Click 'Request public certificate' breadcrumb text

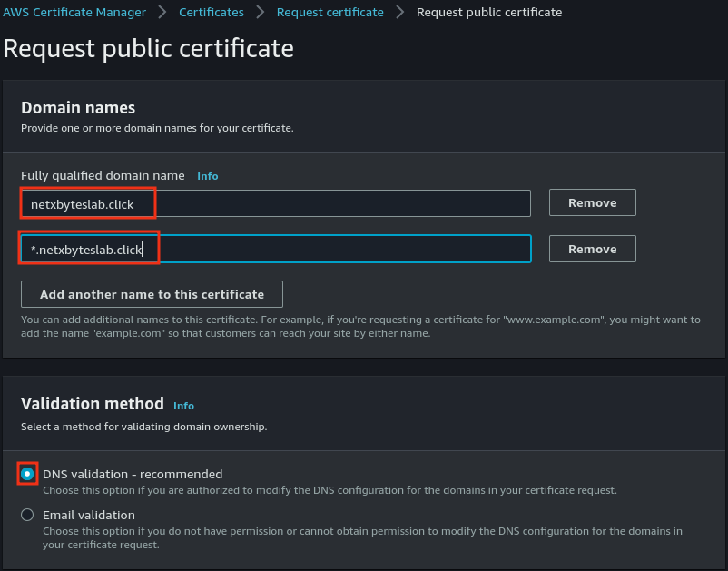(489, 12)
